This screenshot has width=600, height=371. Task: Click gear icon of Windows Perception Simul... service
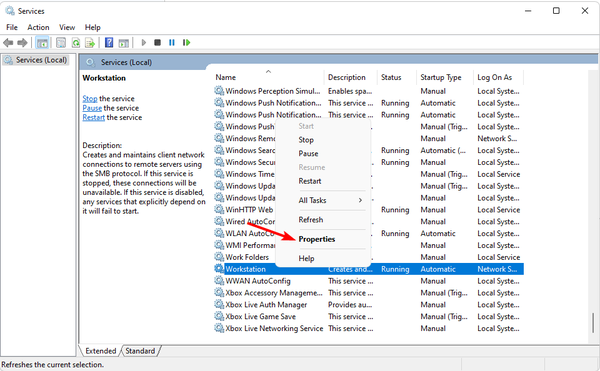click(x=219, y=91)
